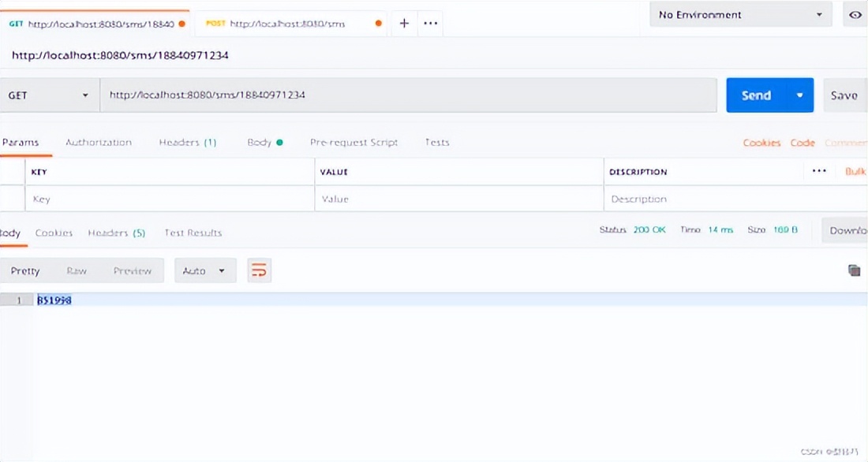Image resolution: width=868 pixels, height=462 pixels.
Task: Open the Auto format dropdown
Action: tap(205, 270)
